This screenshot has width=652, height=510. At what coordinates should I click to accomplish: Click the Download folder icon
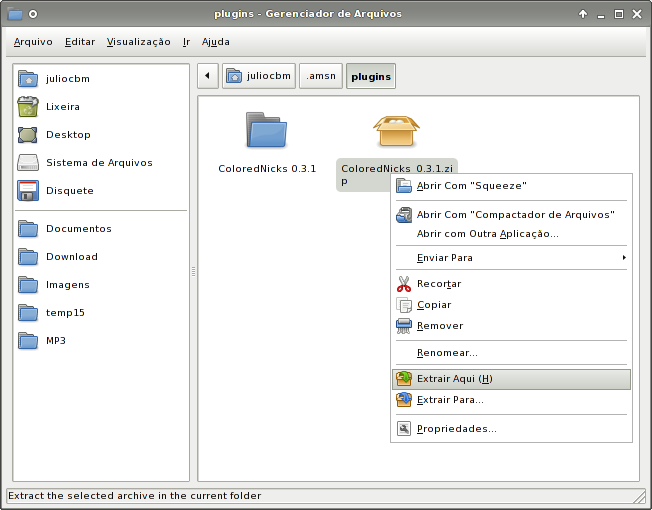(28, 256)
